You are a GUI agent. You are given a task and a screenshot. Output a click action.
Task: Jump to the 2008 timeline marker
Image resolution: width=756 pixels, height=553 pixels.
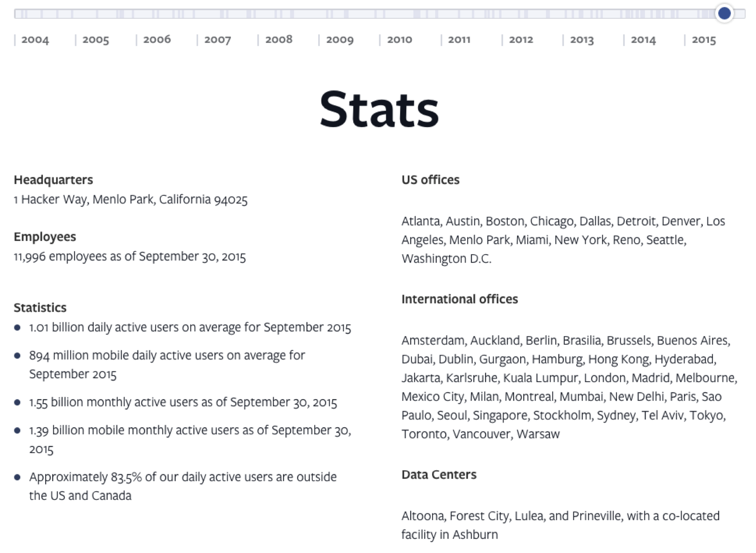pyautogui.click(x=279, y=39)
